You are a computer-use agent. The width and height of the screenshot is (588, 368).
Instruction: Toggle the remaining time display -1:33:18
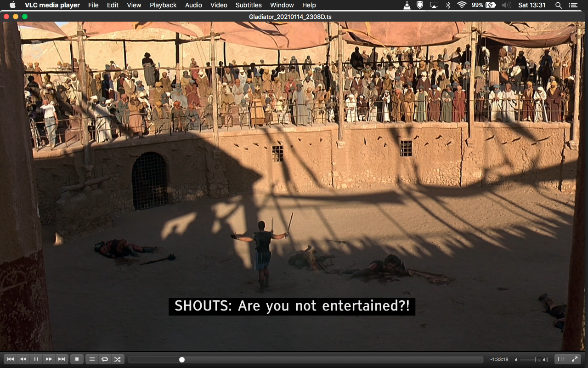[x=499, y=360]
